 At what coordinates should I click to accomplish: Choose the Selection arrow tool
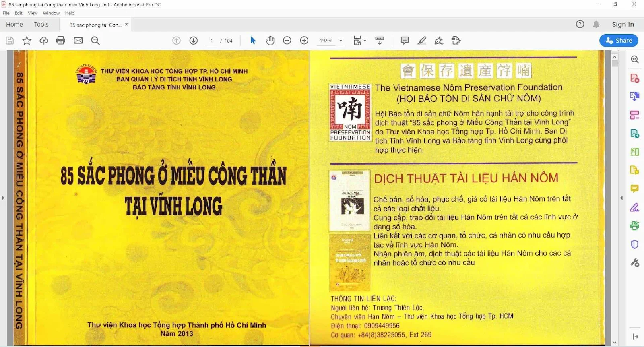pyautogui.click(x=253, y=41)
